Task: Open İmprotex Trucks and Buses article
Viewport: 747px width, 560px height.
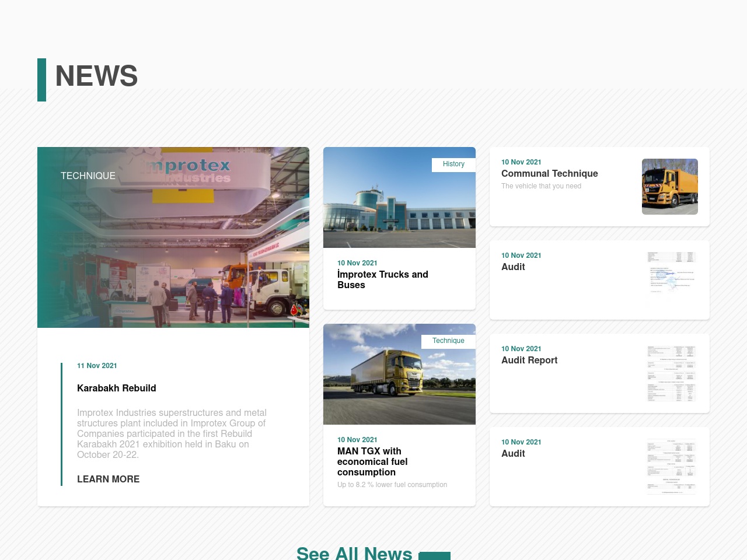Action: coord(383,279)
